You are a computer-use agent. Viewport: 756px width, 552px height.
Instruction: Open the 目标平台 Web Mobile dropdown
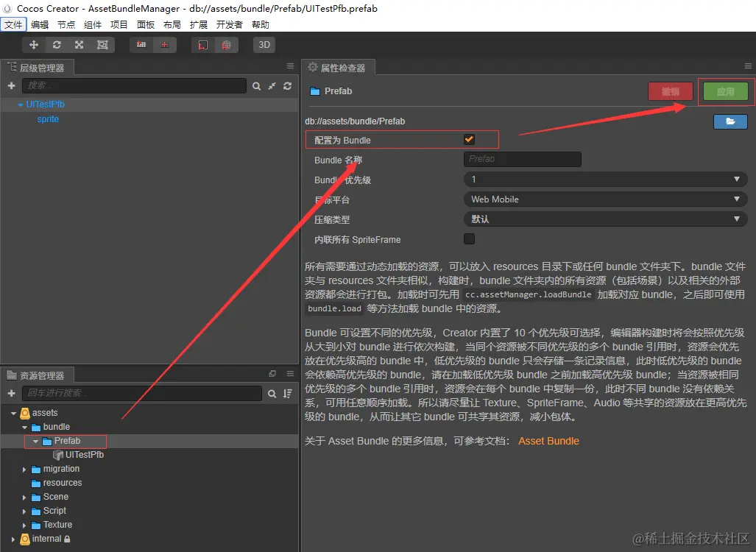tap(606, 199)
